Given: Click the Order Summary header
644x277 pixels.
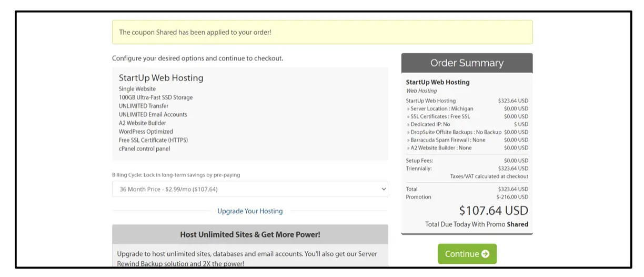Looking at the screenshot, I should pyautogui.click(x=467, y=63).
